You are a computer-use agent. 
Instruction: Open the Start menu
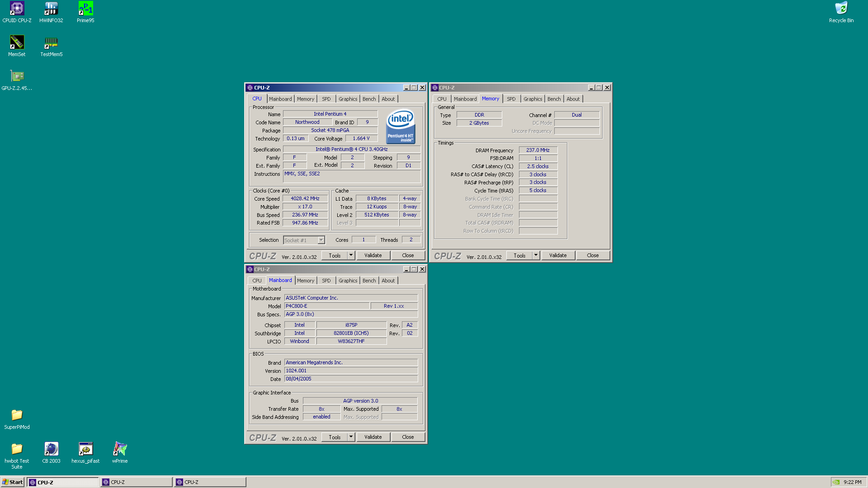[13, 482]
